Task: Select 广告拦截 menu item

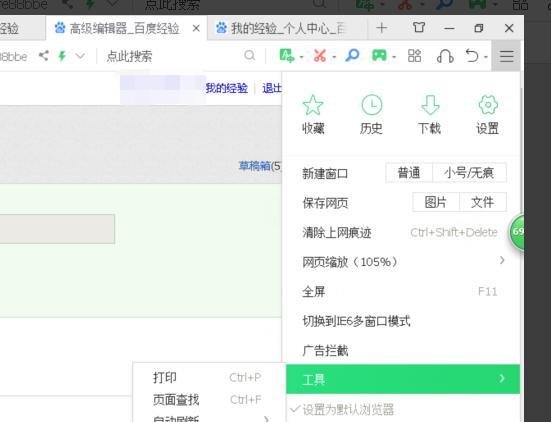Action: tap(403, 350)
